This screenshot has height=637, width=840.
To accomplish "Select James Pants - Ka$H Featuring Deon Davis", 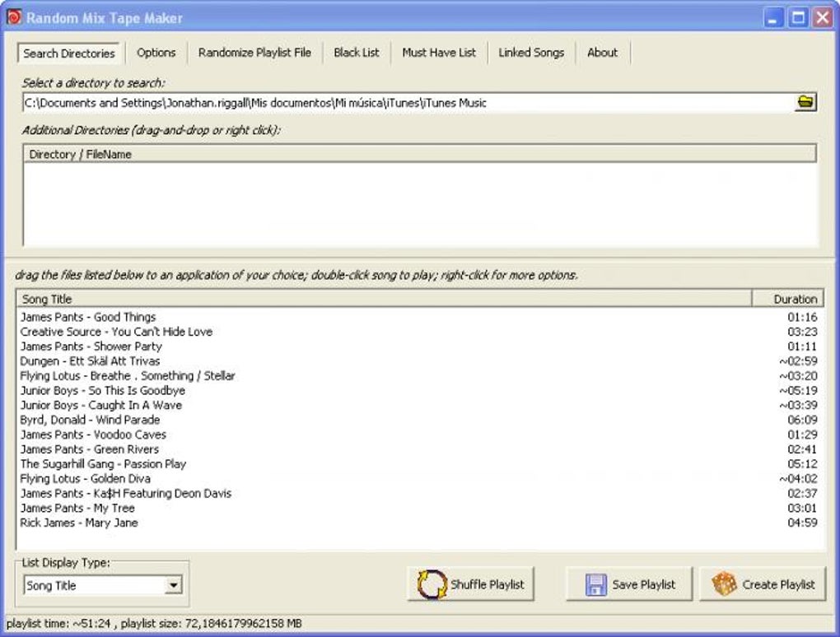I will tap(419, 494).
